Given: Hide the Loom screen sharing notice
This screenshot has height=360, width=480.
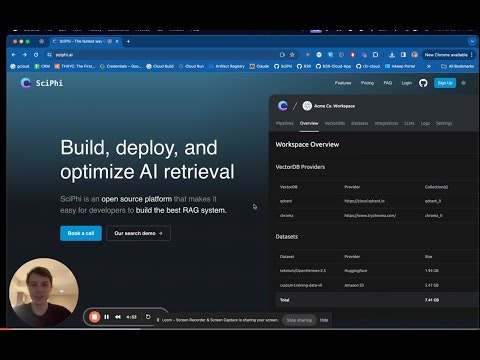Looking at the screenshot, I should (324, 320).
